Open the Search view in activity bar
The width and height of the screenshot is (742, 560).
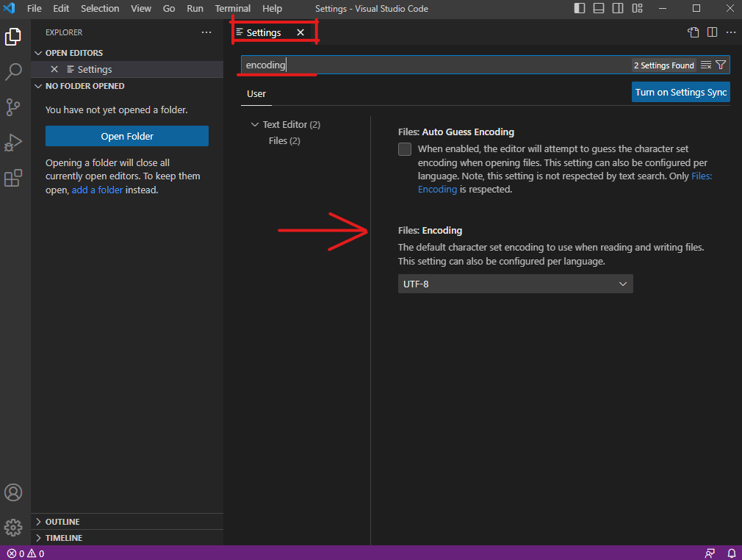(x=13, y=71)
